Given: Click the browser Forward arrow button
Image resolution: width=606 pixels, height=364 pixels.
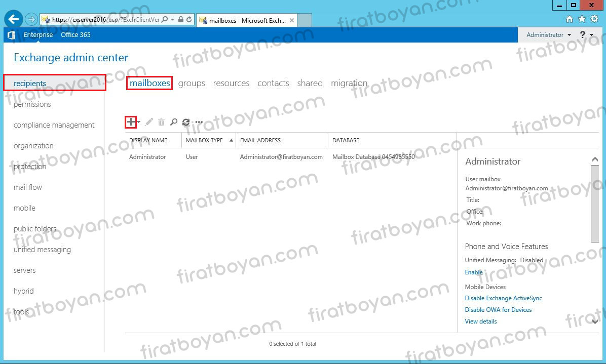Looking at the screenshot, I should tap(31, 19).
